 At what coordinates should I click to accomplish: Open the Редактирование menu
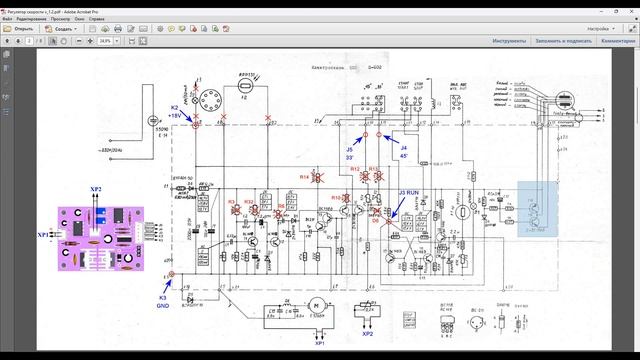(x=31, y=19)
